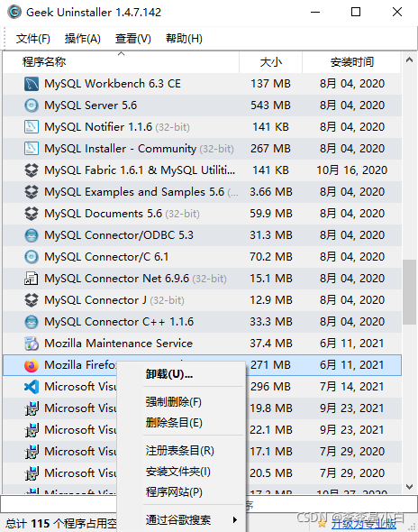Open the 操作(A) menu
Image resolution: width=418 pixels, height=532 pixels.
pyautogui.click(x=82, y=39)
